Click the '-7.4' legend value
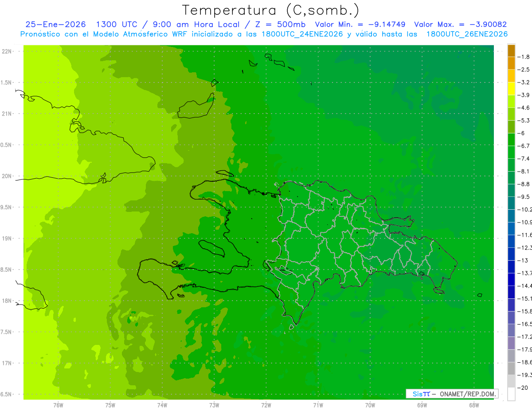This screenshot has width=532, height=411. pos(524,159)
